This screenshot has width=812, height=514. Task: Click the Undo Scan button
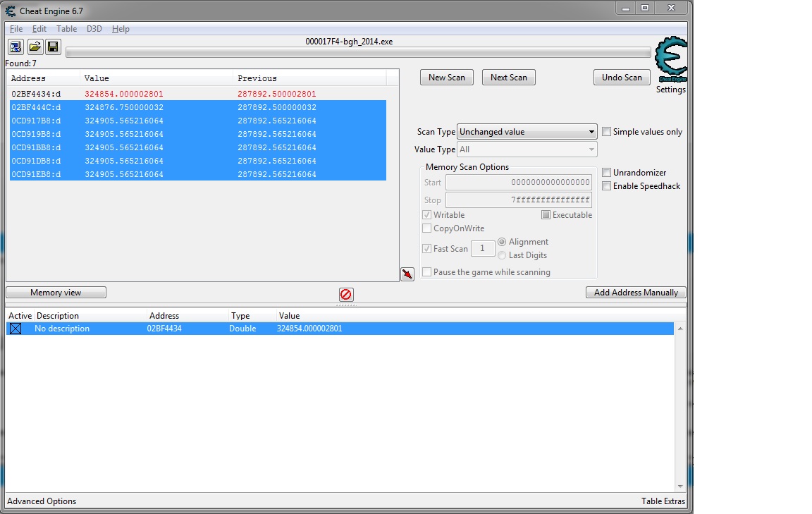tap(622, 78)
